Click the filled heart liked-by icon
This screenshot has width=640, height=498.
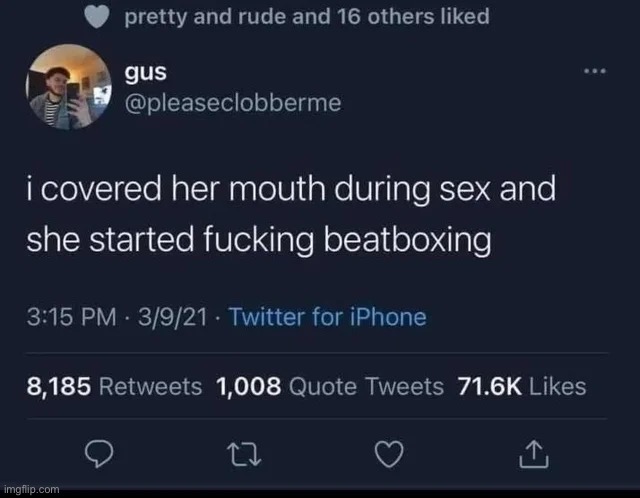point(97,17)
